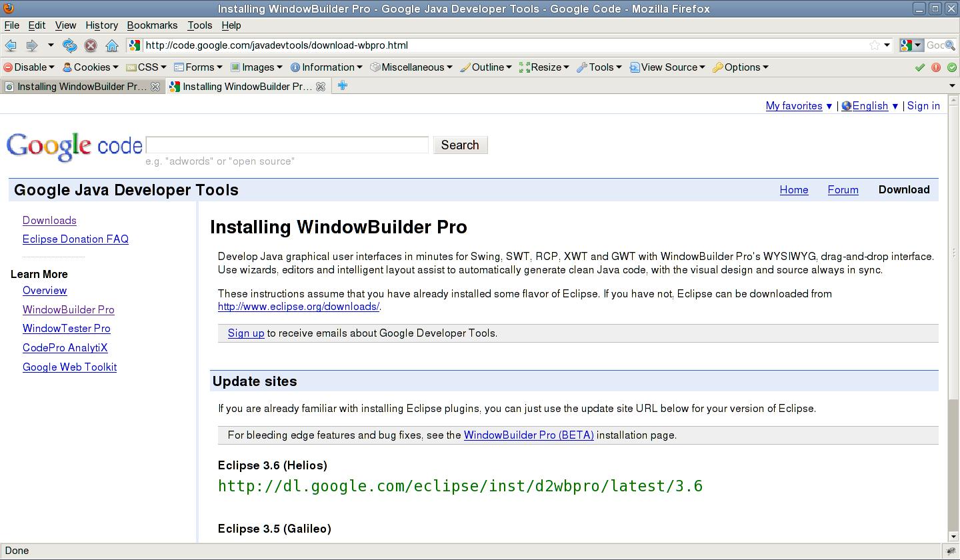Open the Bookmarks menu
960x560 pixels.
tap(152, 25)
